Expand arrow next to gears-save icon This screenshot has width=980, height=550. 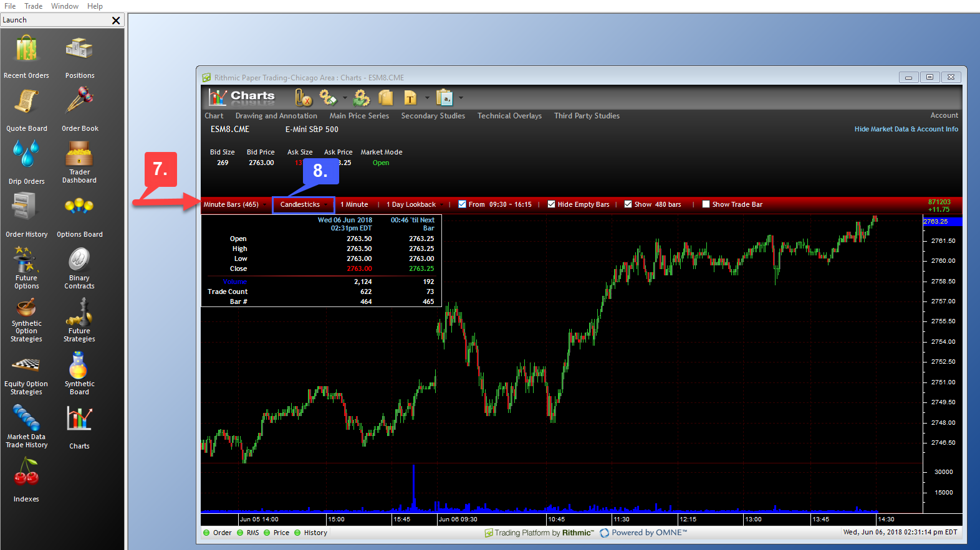[x=344, y=98]
